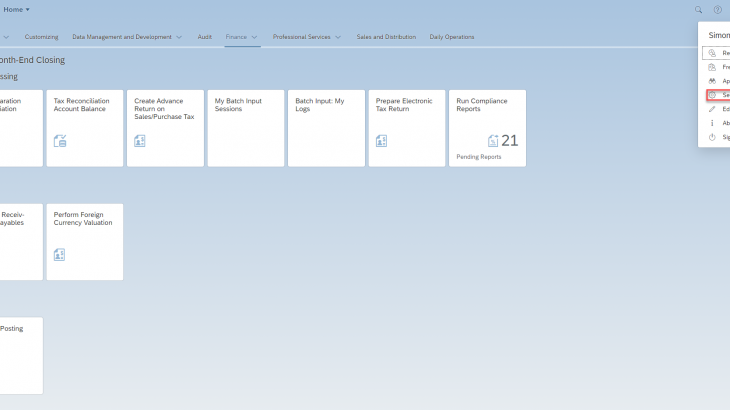This screenshot has height=410, width=730.
Task: Expand the Home dropdown arrow
Action: pos(27,10)
